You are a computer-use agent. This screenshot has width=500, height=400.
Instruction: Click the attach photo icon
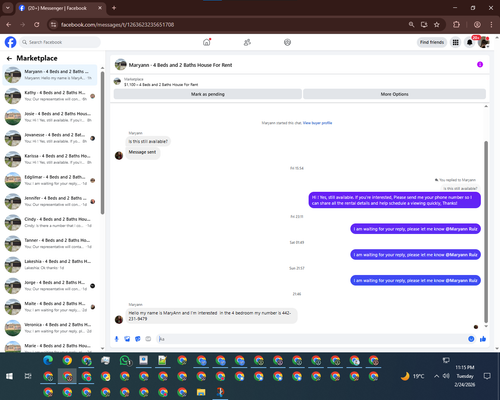tap(127, 339)
